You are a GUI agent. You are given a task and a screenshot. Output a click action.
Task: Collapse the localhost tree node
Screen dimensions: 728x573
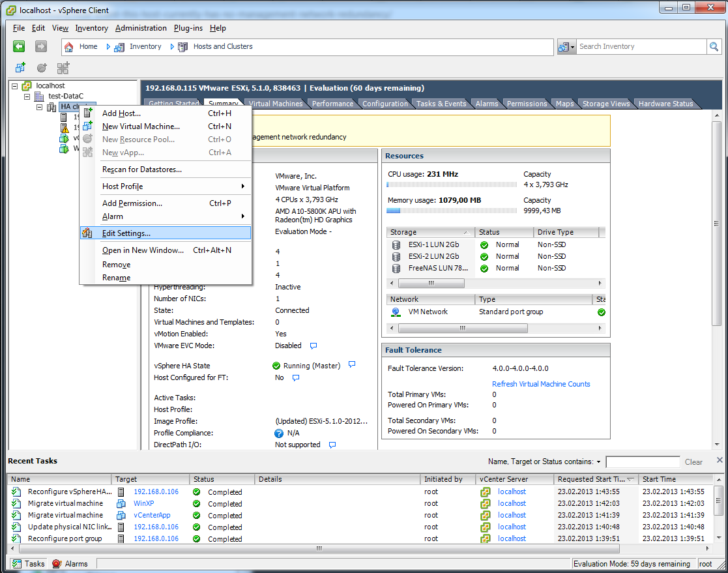(x=14, y=86)
